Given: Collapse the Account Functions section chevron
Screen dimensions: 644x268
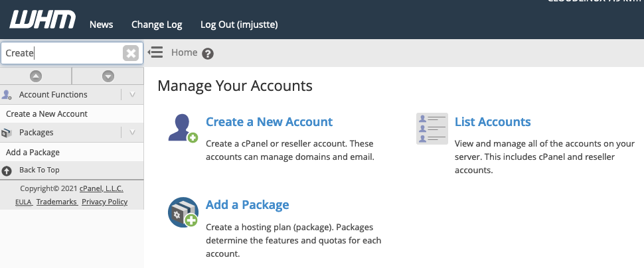Looking at the screenshot, I should pyautogui.click(x=133, y=95).
